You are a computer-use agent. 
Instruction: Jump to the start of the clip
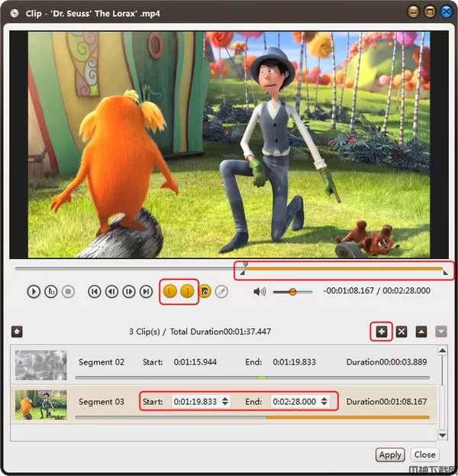tap(95, 292)
